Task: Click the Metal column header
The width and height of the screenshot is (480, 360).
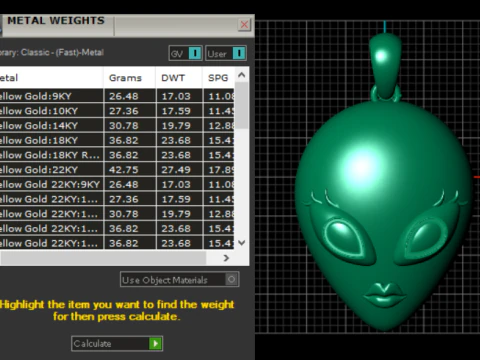Action: coord(51,78)
